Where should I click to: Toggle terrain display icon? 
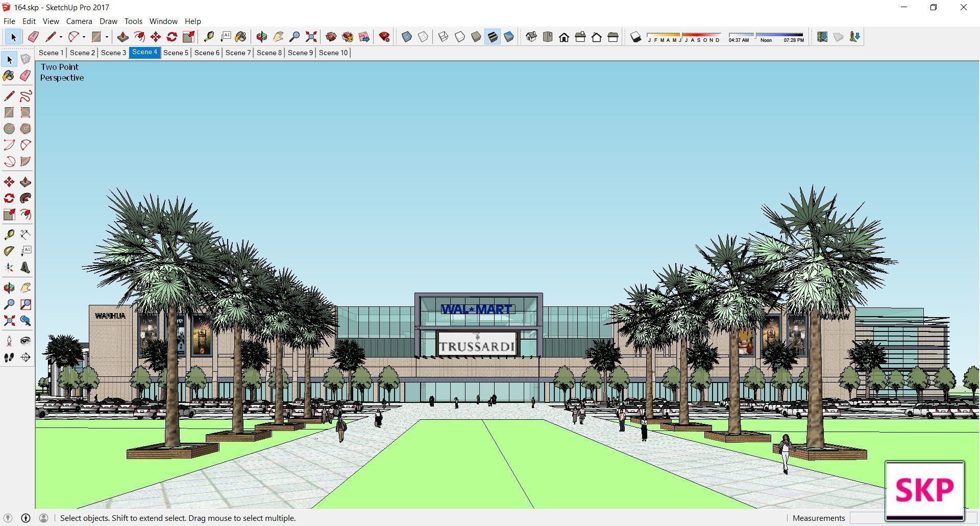838,37
